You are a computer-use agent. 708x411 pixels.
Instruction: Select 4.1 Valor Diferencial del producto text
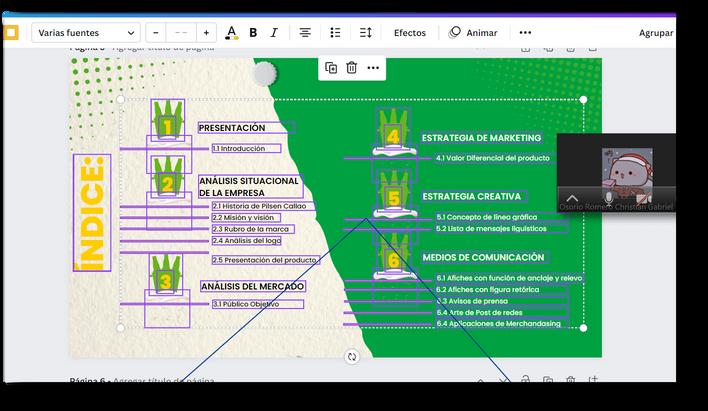(493, 158)
